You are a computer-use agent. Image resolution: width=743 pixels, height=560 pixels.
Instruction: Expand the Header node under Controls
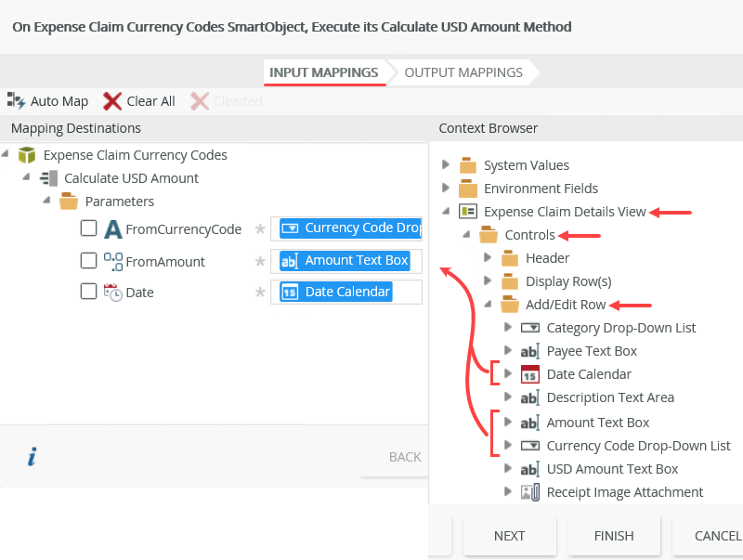(487, 257)
